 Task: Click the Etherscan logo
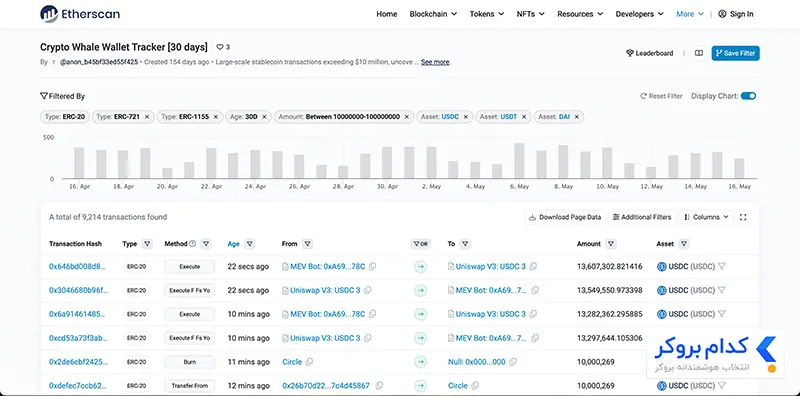tap(80, 14)
